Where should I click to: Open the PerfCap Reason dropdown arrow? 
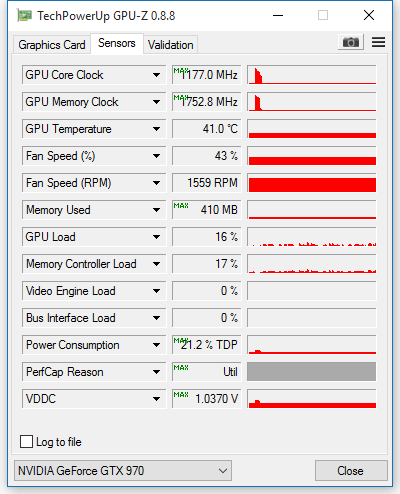156,372
